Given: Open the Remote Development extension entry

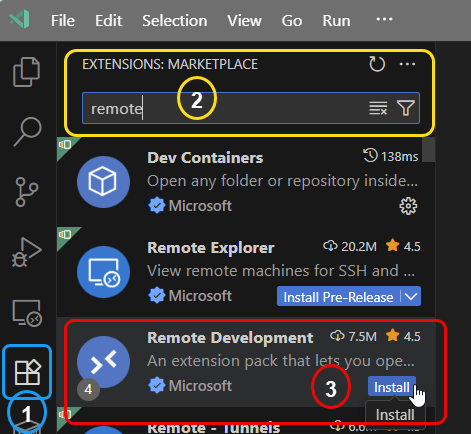Looking at the screenshot, I should [x=246, y=362].
